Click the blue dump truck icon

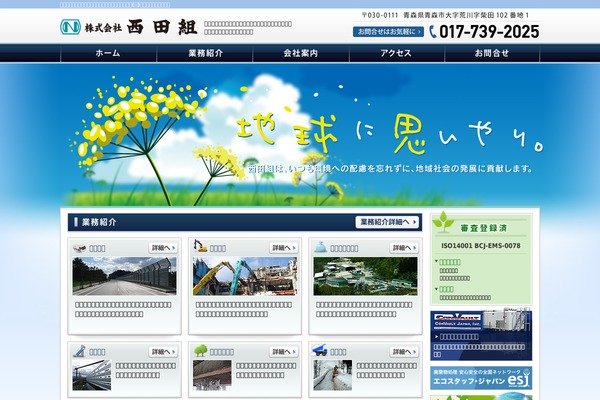[320, 351]
